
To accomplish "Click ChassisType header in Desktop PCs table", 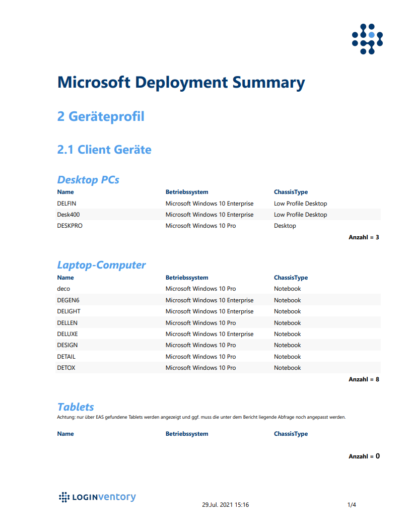I will pos(291,192).
